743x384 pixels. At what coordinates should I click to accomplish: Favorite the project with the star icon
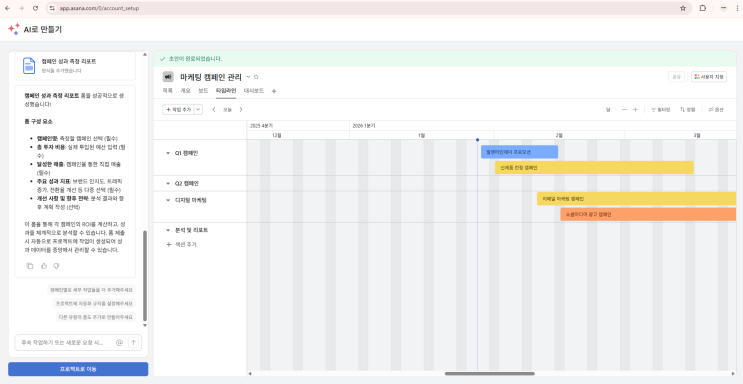click(x=256, y=77)
